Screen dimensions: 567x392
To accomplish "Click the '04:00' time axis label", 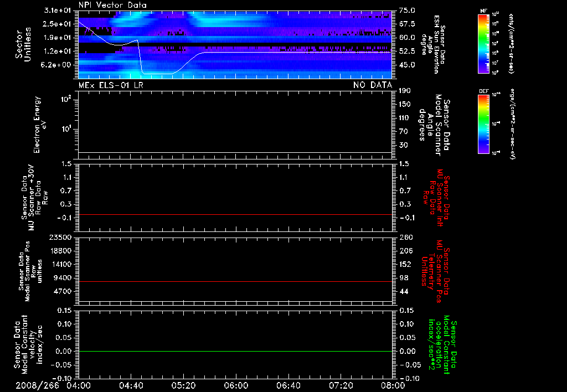I will pyautogui.click(x=79, y=385).
